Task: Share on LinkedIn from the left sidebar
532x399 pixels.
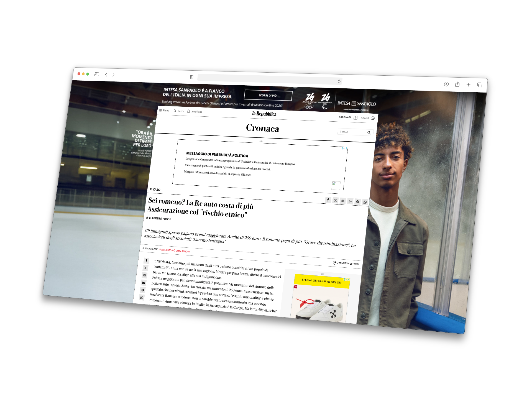Action: click(x=144, y=283)
